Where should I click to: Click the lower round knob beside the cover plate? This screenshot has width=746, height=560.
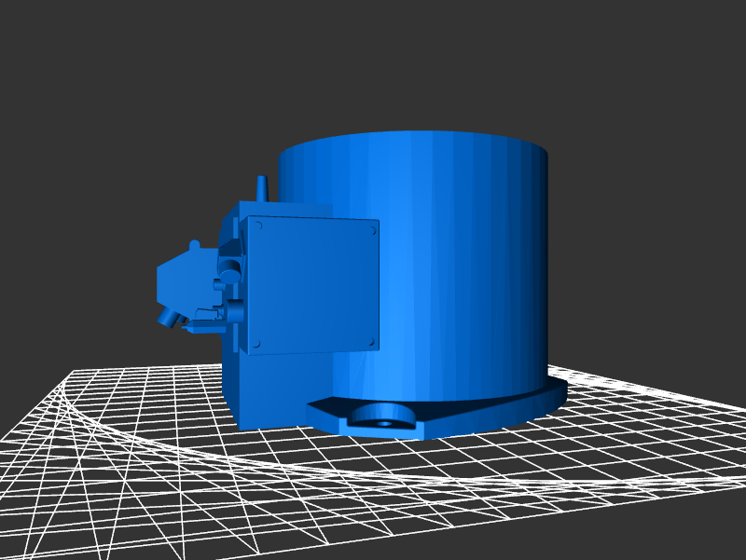click(x=234, y=311)
